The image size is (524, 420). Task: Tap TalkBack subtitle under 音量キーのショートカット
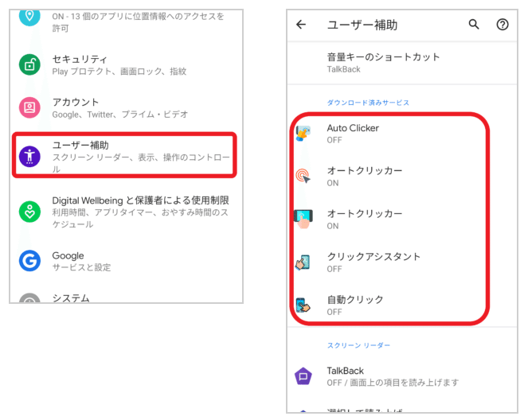tap(343, 69)
